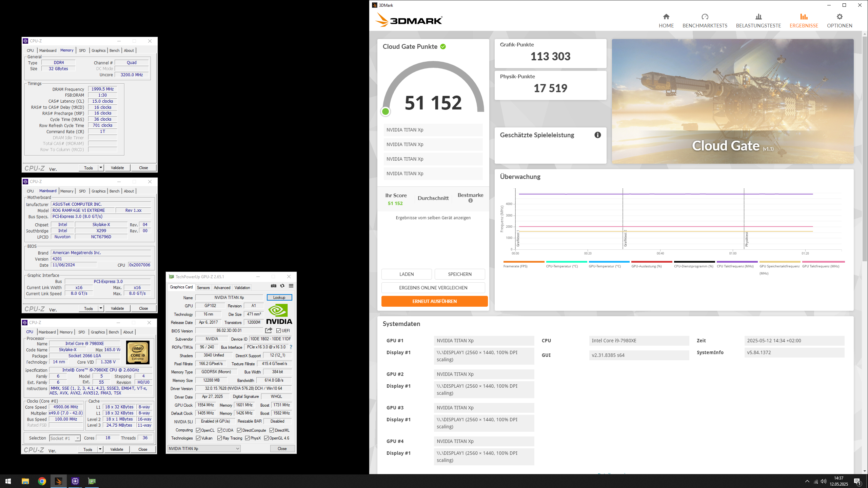
Task: Switch to Advanced tab in GPU-Z
Action: tap(222, 288)
